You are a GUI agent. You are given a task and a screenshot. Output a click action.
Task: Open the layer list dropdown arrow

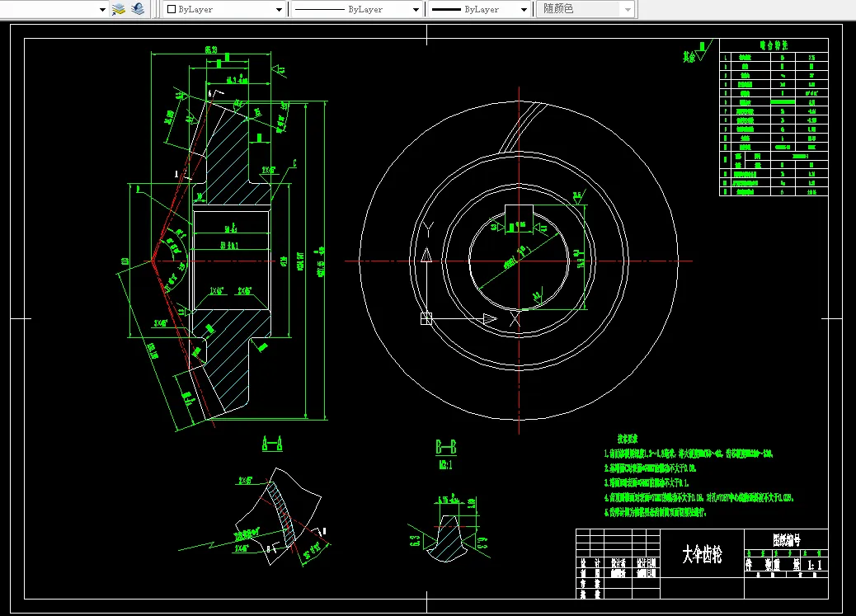102,9
